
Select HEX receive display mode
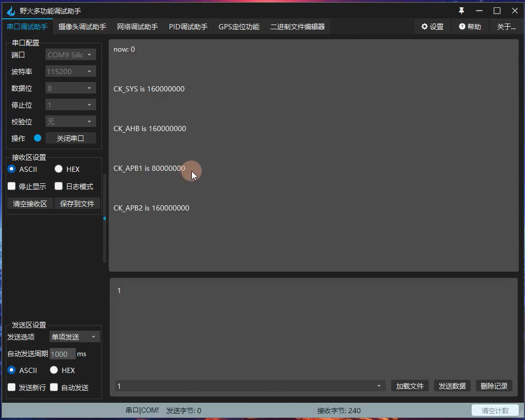(x=59, y=169)
